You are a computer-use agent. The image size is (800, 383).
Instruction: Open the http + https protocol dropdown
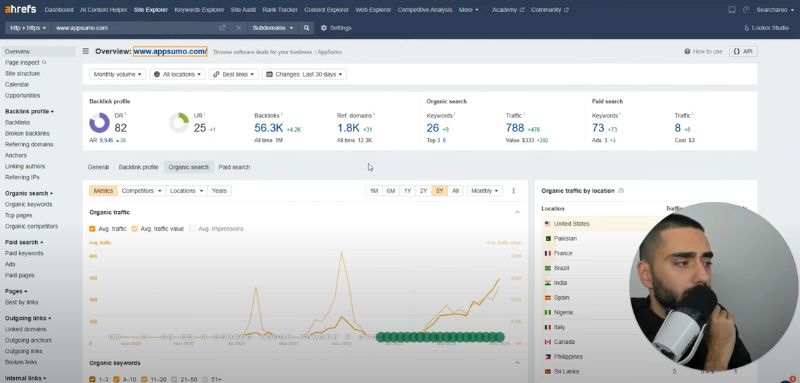28,28
